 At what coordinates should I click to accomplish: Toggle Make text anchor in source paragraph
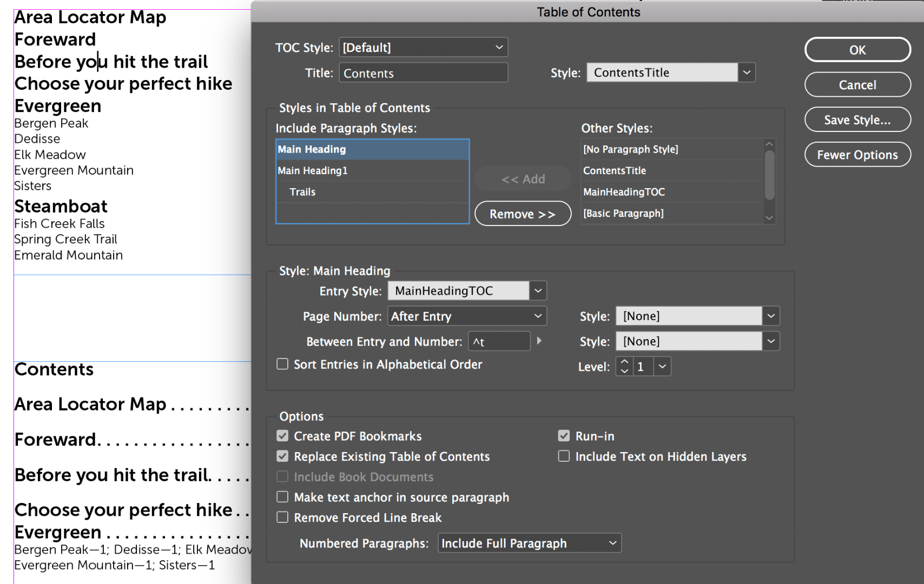[x=282, y=497]
